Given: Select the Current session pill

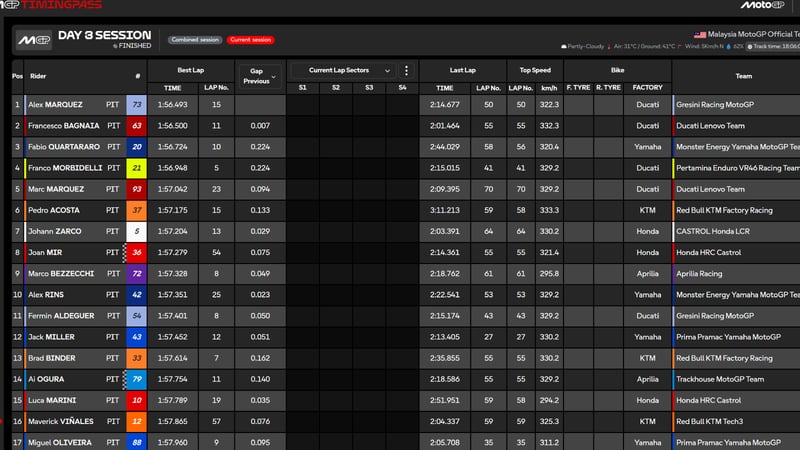Looking at the screenshot, I should [252, 39].
